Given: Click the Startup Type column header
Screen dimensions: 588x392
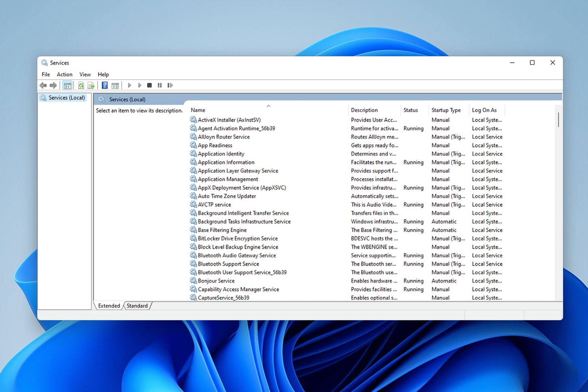Looking at the screenshot, I should click(447, 110).
